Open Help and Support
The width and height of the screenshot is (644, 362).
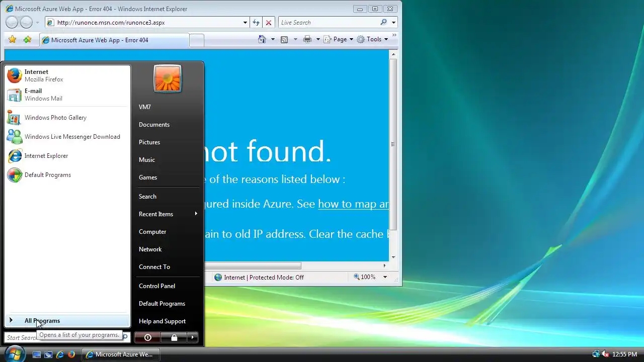(168, 321)
